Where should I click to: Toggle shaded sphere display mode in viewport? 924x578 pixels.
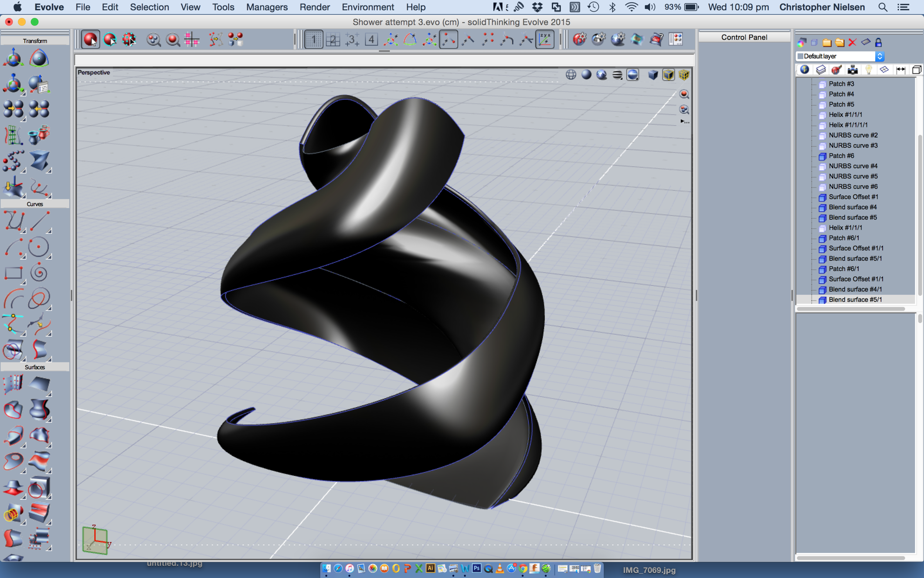(x=586, y=75)
